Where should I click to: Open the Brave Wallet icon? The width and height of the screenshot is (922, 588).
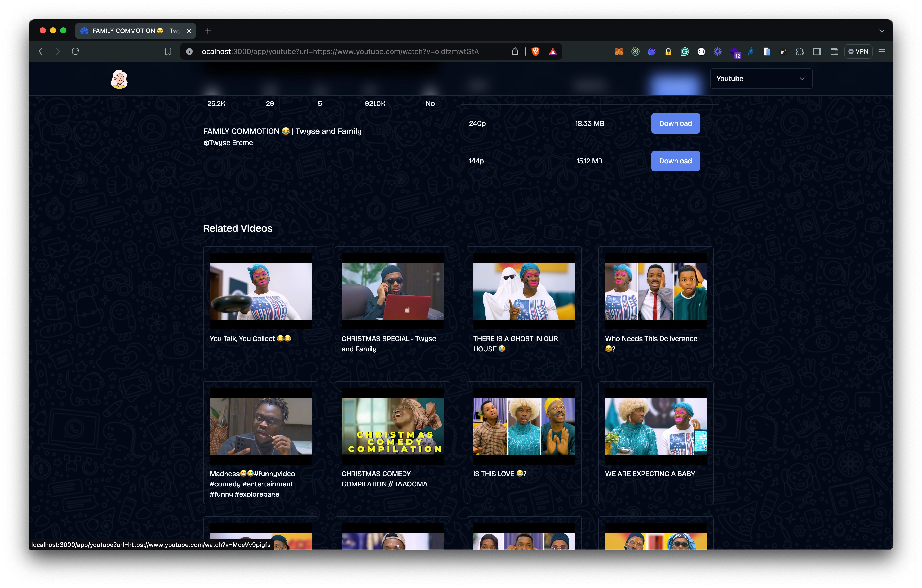834,52
